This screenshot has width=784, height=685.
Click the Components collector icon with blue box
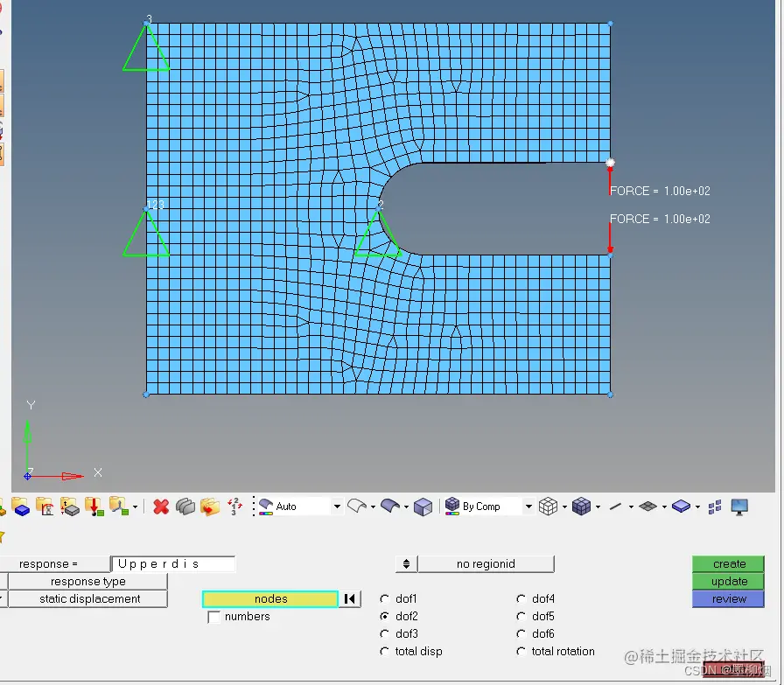[x=21, y=507]
